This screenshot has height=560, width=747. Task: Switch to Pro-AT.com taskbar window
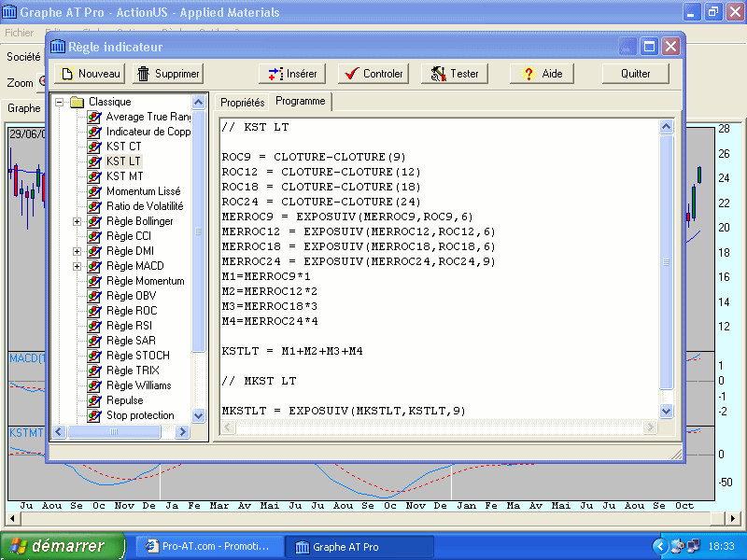coord(209,547)
